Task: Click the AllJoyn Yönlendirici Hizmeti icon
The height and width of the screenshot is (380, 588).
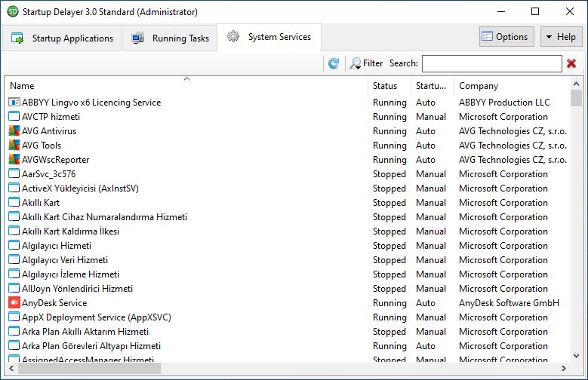Action: 14,289
